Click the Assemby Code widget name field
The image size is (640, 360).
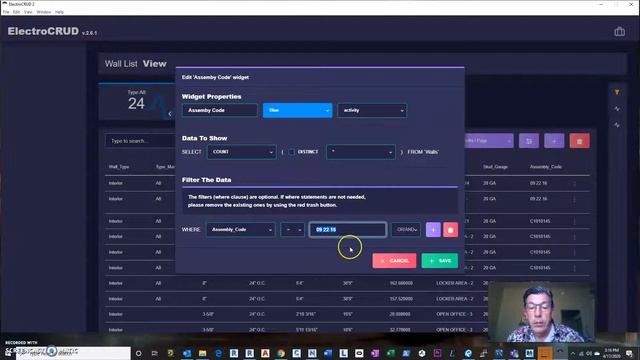tap(220, 110)
